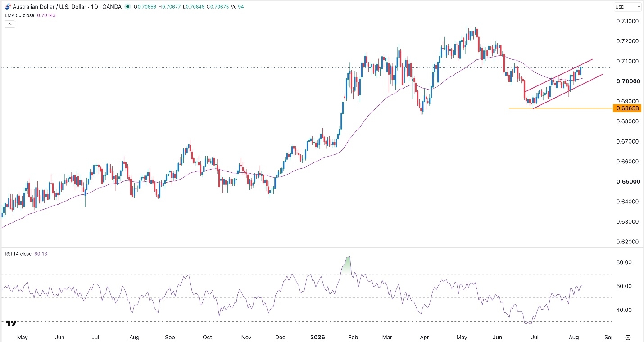Click the 0.63000 price axis label
Image resolution: width=644 pixels, height=342 pixels.
pyautogui.click(x=627, y=222)
